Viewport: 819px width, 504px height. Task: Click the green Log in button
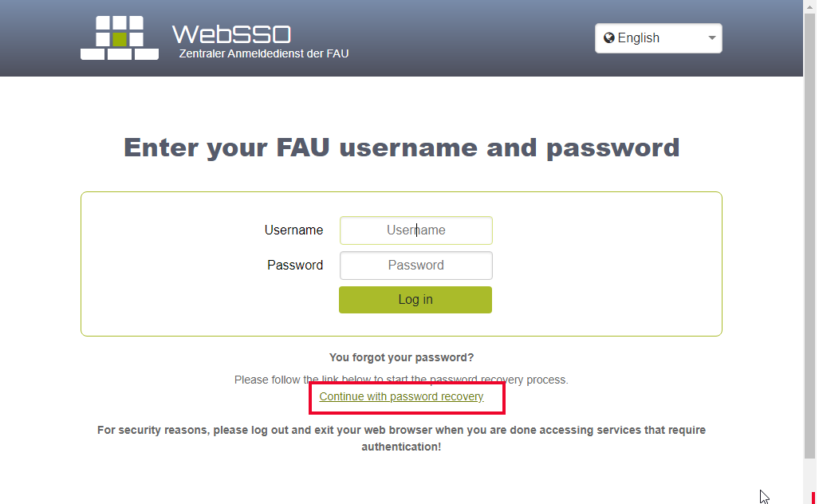(415, 300)
